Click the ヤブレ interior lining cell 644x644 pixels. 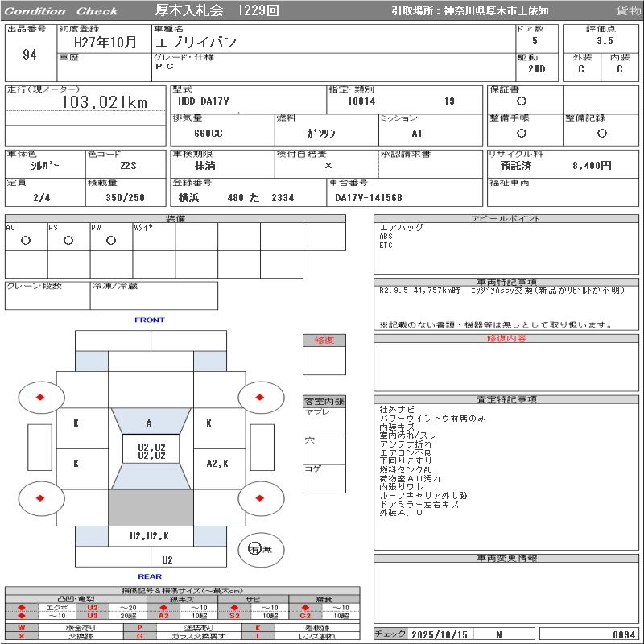[x=324, y=421]
